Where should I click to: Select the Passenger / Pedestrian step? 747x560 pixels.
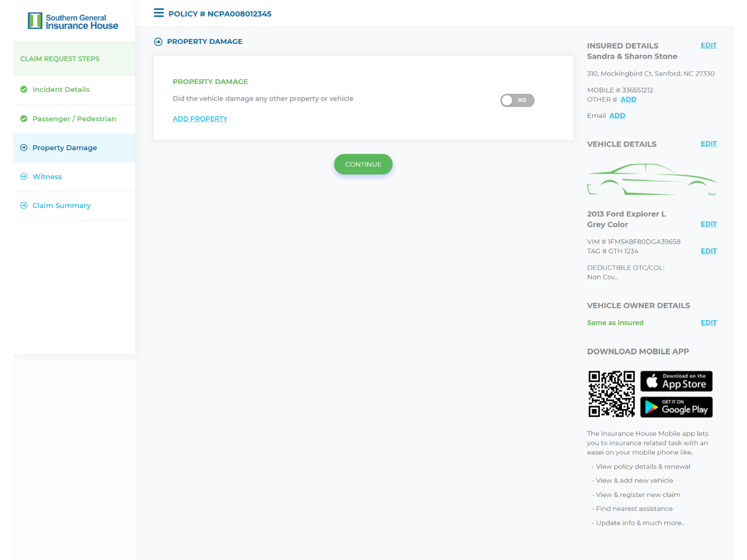(x=74, y=119)
